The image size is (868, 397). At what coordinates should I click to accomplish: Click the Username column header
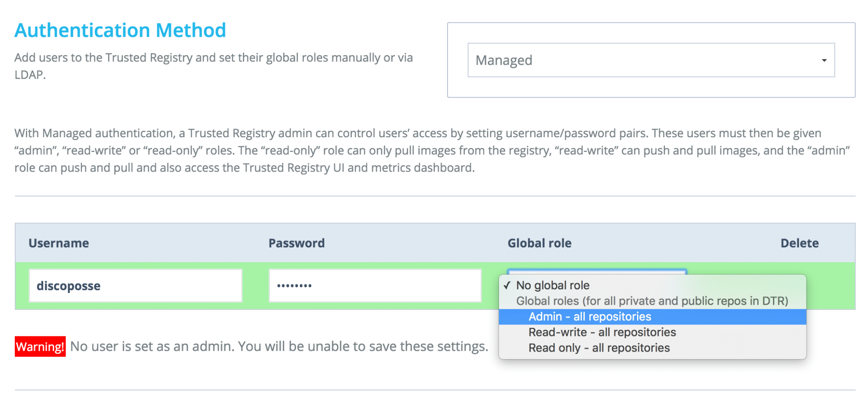59,243
